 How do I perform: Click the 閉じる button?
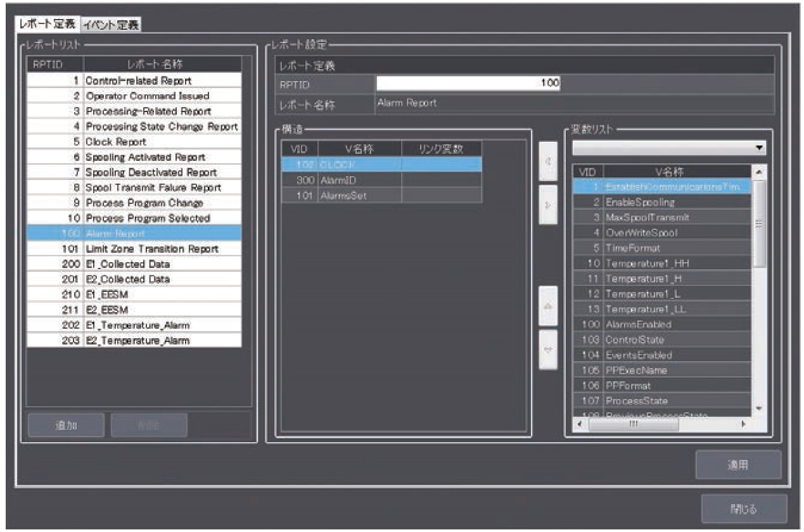744,509
